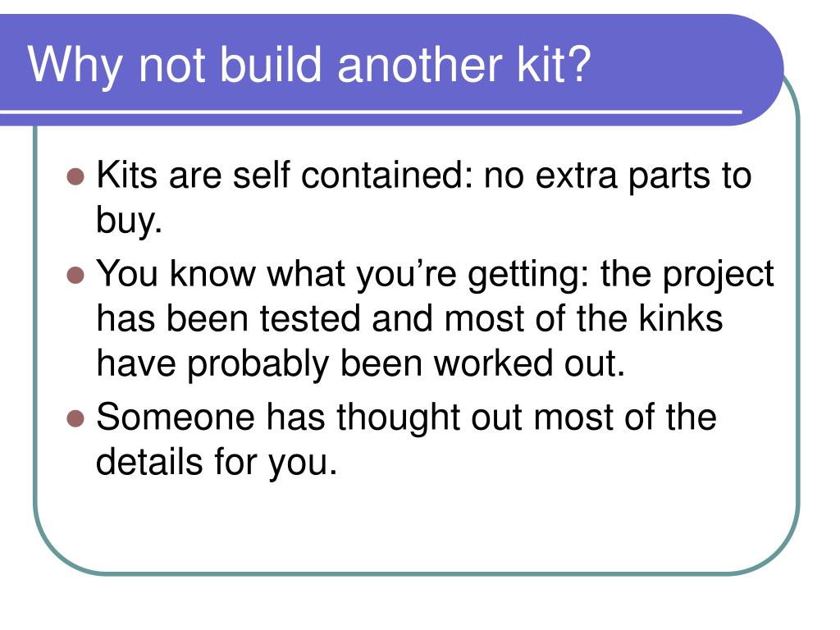This screenshot has width=840, height=630.
Task: Click the word "buy." ending the first bullet
Action: 129,221
